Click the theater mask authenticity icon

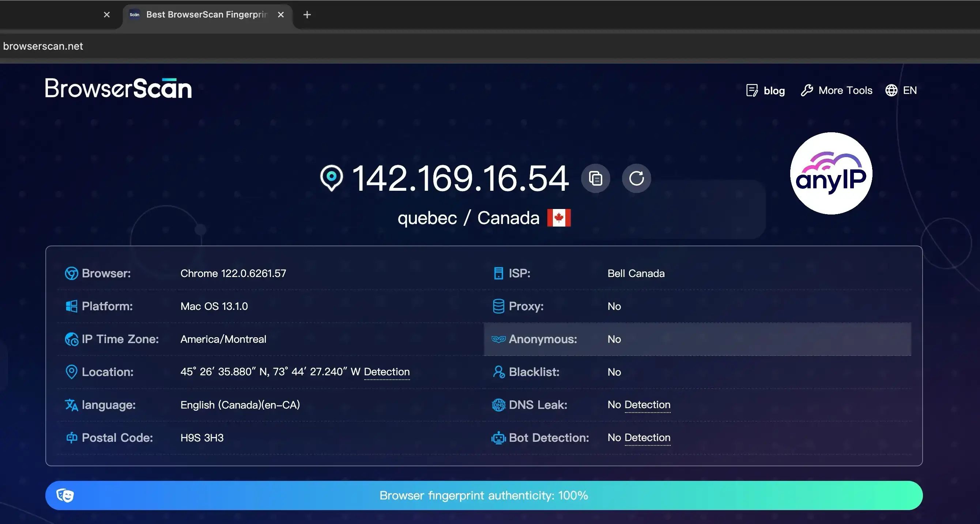point(65,495)
